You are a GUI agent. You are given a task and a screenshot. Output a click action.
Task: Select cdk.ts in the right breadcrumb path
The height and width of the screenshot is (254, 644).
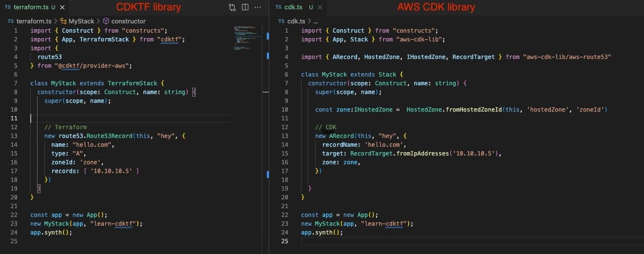tap(296, 21)
